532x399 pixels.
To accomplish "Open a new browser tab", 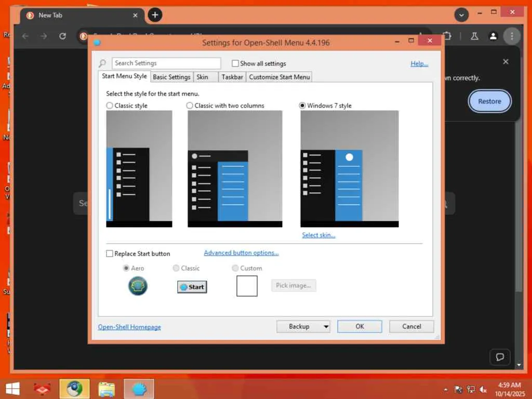I will [155, 15].
